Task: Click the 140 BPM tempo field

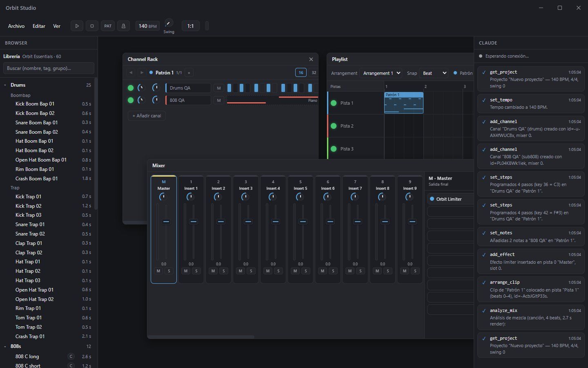Action: tap(147, 26)
